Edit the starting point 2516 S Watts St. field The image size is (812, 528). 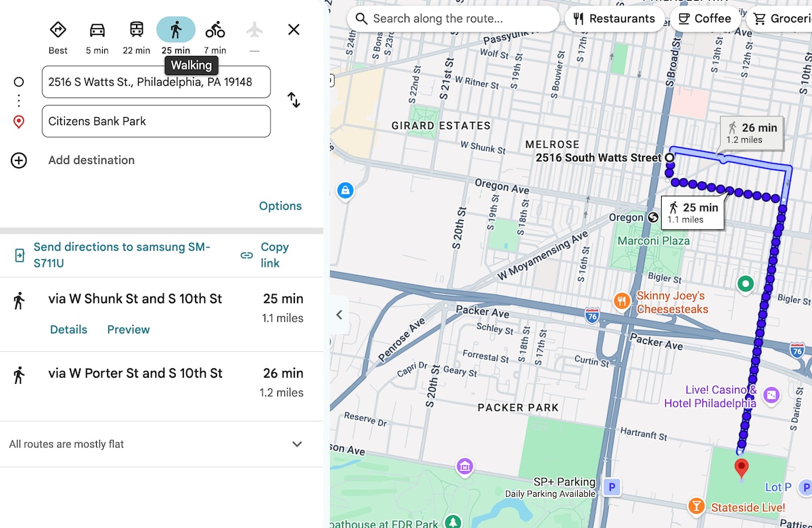pos(156,82)
